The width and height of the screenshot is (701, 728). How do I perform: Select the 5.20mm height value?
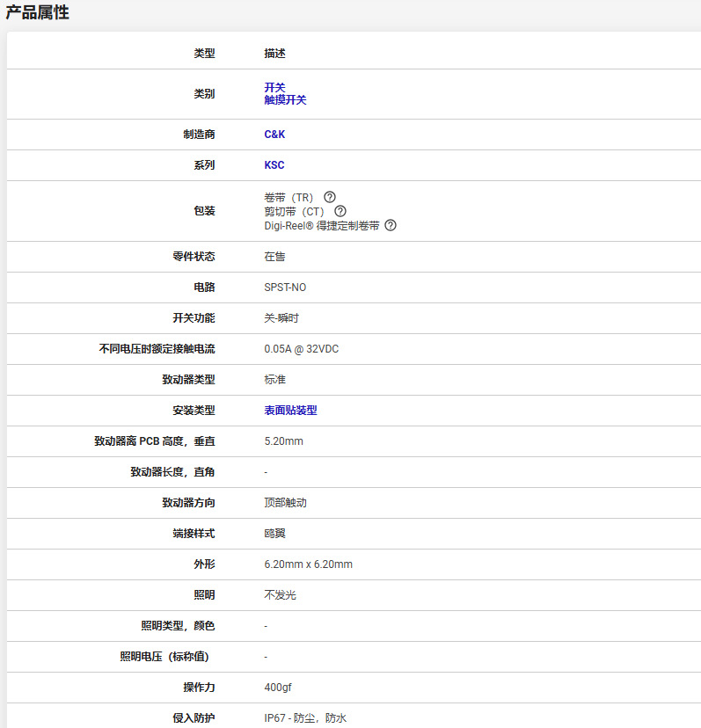[x=284, y=441]
